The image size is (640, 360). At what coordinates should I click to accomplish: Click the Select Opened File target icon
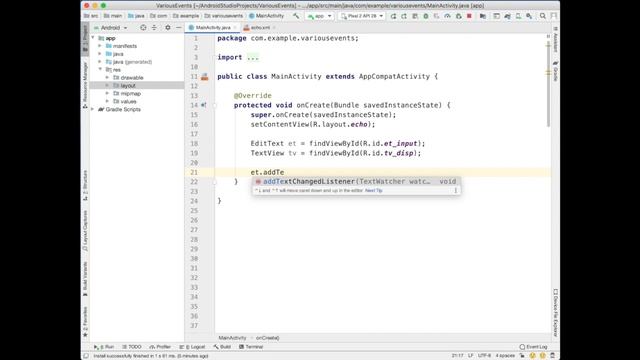coord(143,27)
